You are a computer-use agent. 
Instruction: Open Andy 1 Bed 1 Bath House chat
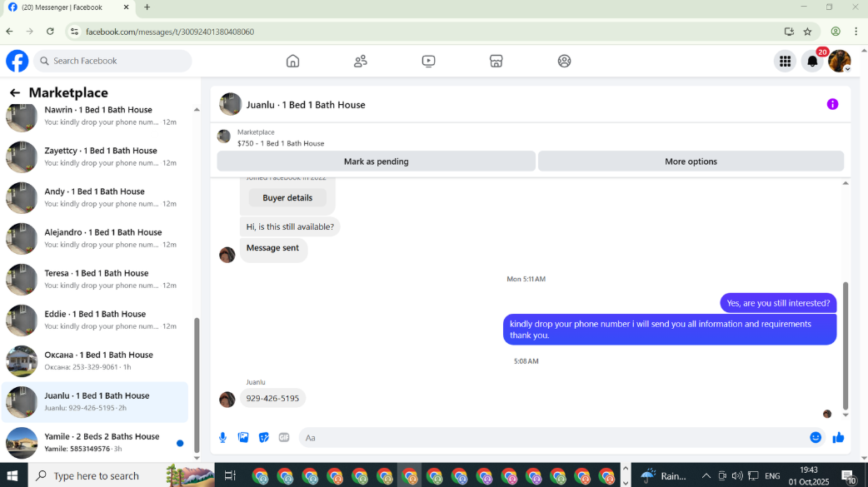click(x=95, y=197)
